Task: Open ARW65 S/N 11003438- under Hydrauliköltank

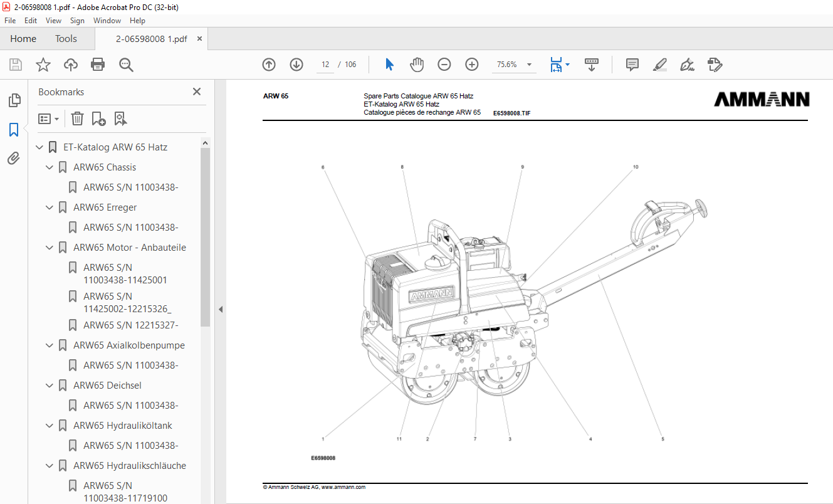Action: (x=131, y=446)
